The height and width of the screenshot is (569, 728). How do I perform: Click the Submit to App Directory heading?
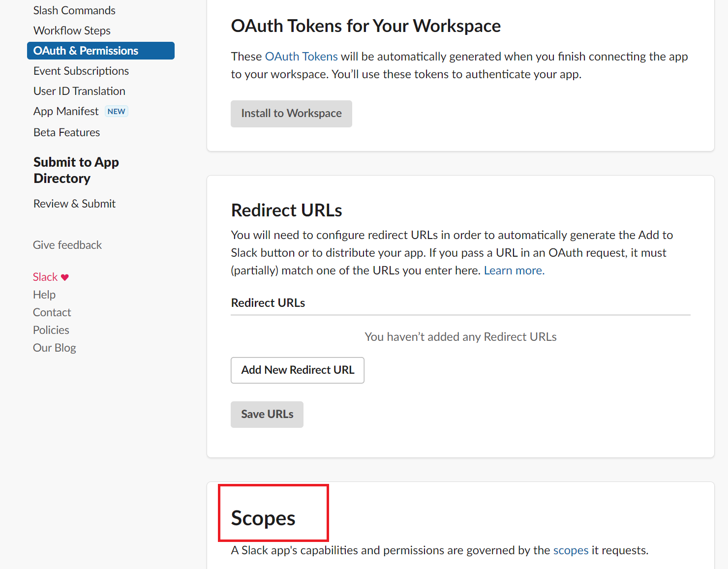click(x=76, y=170)
